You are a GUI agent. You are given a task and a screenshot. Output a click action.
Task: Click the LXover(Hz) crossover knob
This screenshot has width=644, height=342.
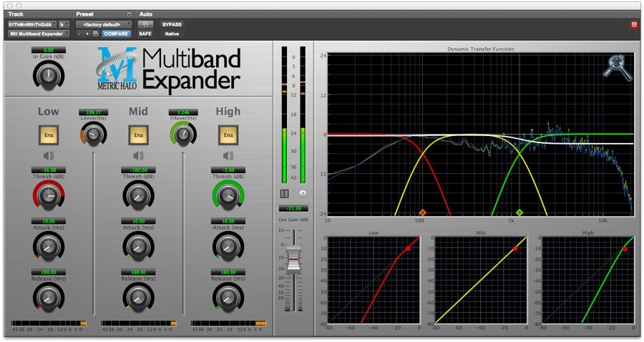(94, 134)
